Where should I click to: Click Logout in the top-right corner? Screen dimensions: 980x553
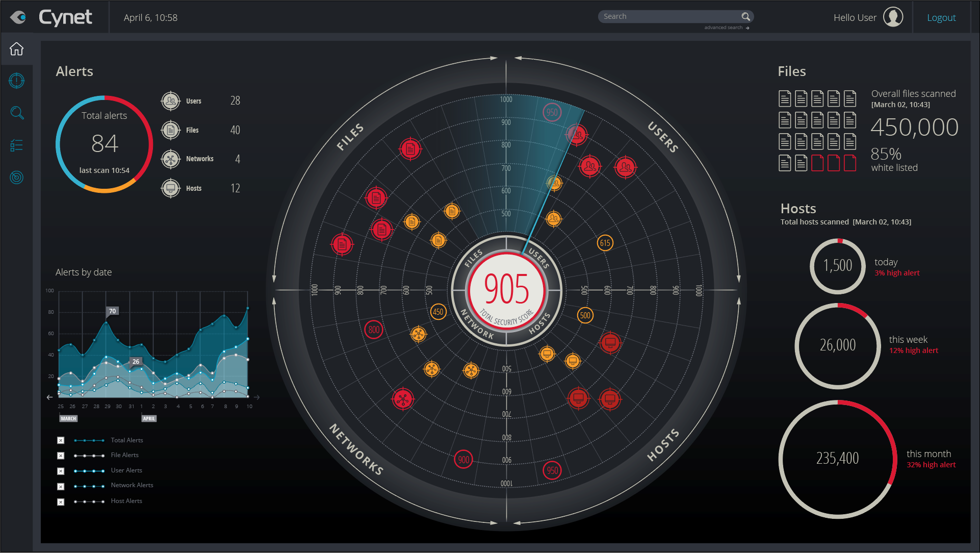[941, 17]
